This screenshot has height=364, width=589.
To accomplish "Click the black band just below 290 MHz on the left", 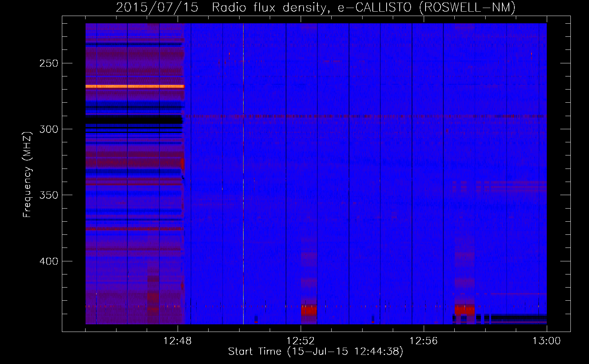I will click(134, 119).
